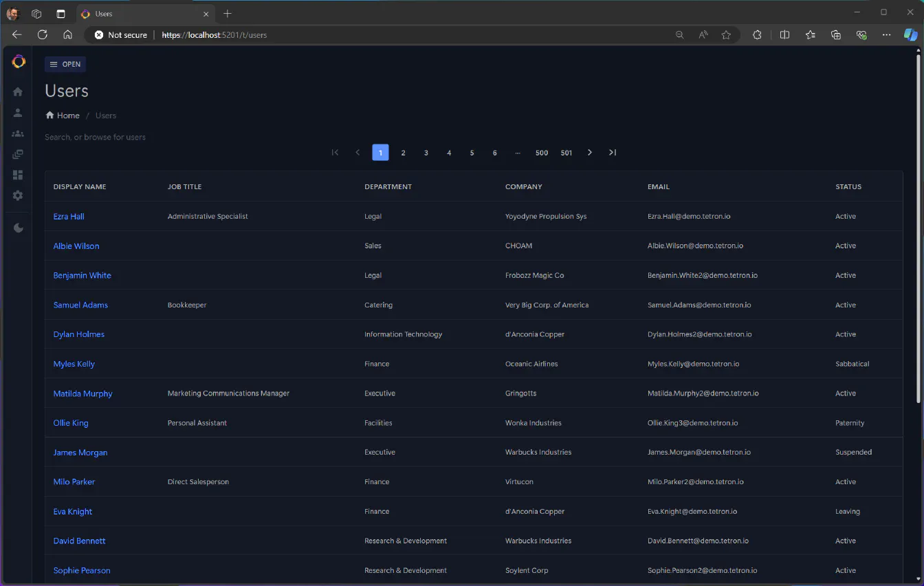Toggle dark mode with the moon icon
The height and width of the screenshot is (586, 924).
18,228
